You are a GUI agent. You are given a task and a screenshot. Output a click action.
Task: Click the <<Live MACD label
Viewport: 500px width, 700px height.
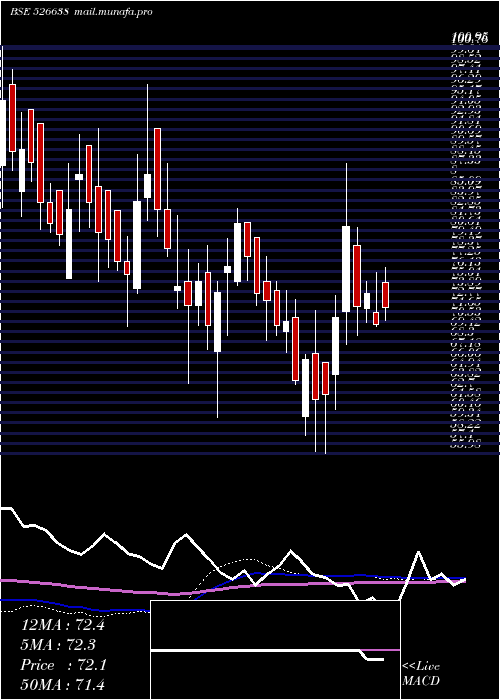point(421,673)
